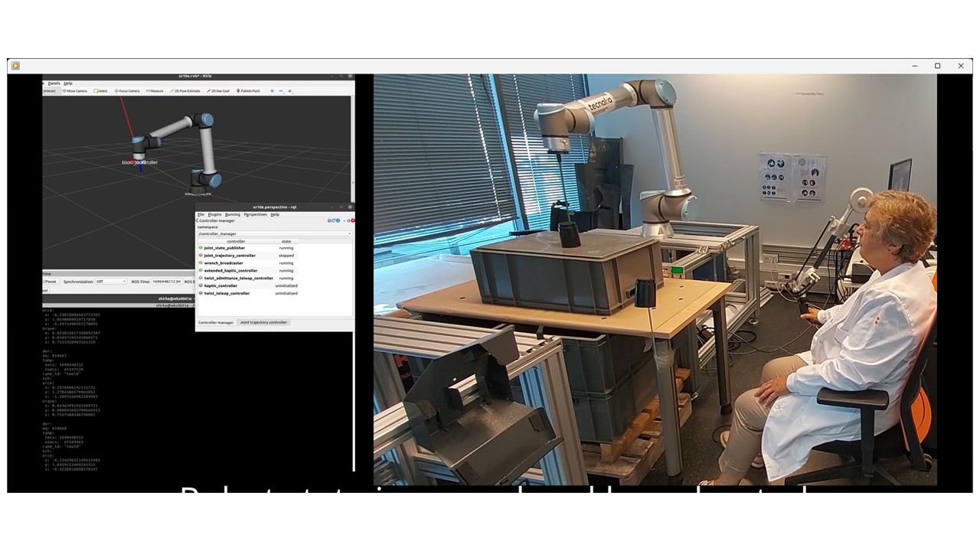Select the Move Camera tool in RViz

click(x=75, y=91)
